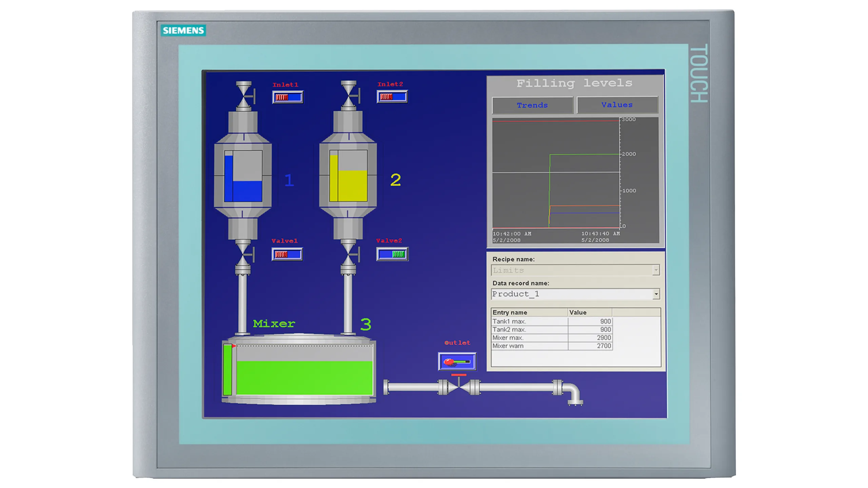This screenshot has width=868, height=488.
Task: Click the Inlet1 valve symbol above tank 1
Action: pos(244,97)
